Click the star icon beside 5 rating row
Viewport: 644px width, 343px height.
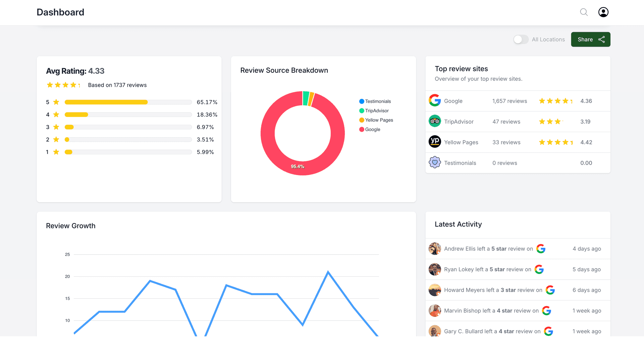coord(56,102)
